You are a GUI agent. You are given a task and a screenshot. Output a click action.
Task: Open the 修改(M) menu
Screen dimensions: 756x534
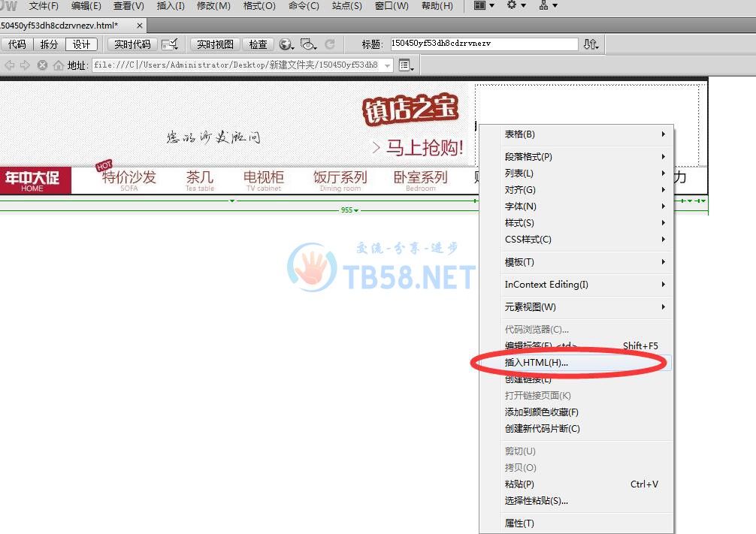point(213,6)
